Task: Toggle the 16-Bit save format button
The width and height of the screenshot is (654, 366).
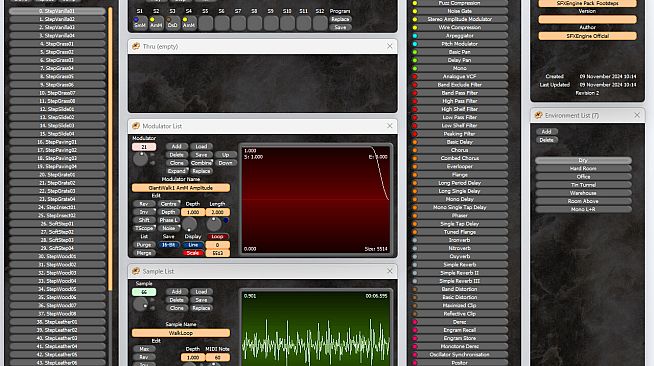Action: (x=168, y=245)
